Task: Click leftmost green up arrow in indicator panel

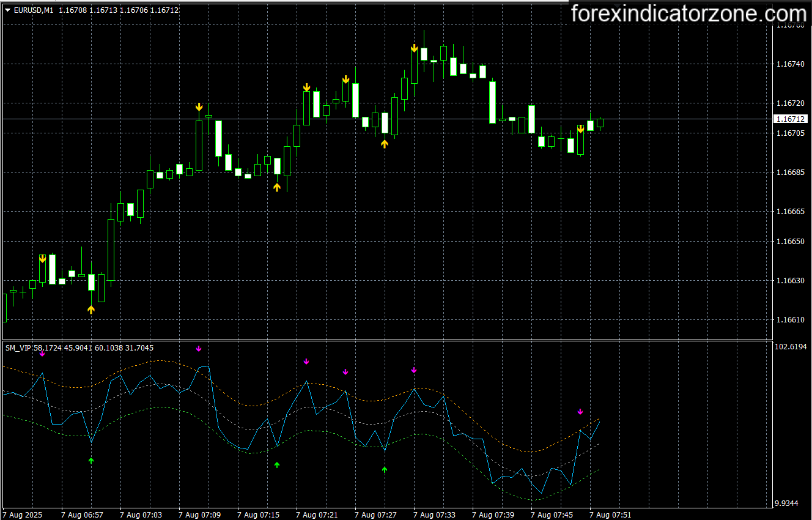Action: 91,461
